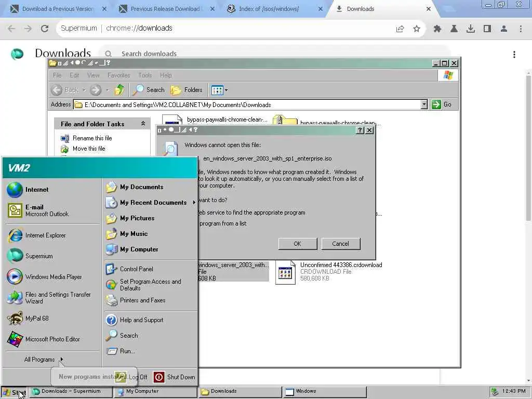Image resolution: width=532 pixels, height=399 pixels.
Task: Open Help and Support
Action: click(x=135, y=320)
